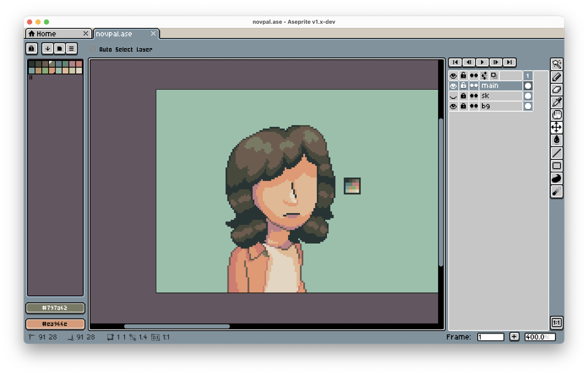Play the animation

[482, 62]
